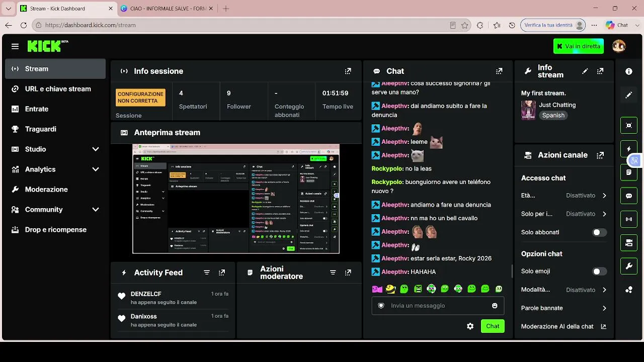Viewport: 644px width, 362px height.
Task: Pop out the Info stream panel
Action: (x=600, y=71)
